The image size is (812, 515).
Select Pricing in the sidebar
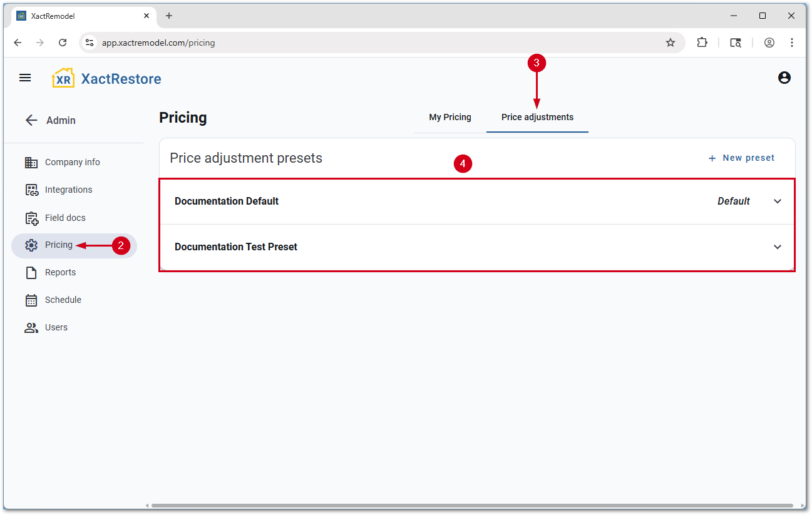pos(59,245)
